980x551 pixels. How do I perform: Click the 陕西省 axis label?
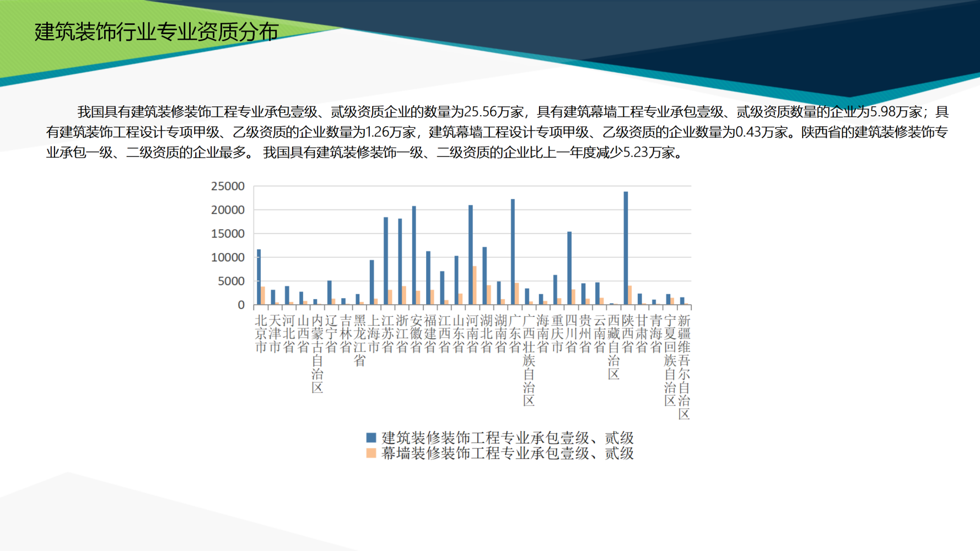(628, 333)
